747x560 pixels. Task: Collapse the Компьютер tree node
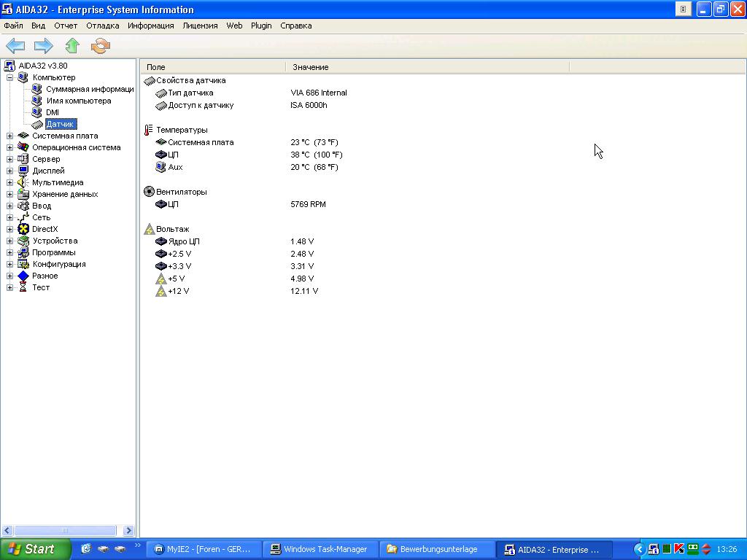[9, 77]
